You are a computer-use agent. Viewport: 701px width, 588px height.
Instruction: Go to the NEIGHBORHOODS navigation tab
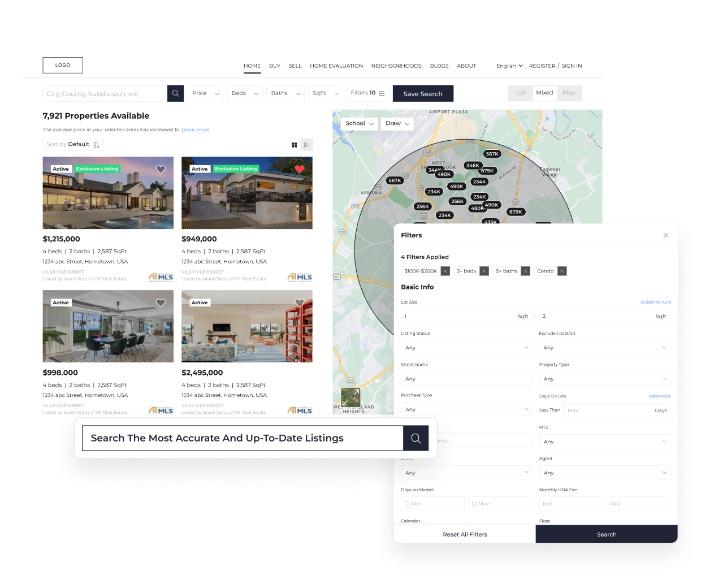pyautogui.click(x=396, y=66)
